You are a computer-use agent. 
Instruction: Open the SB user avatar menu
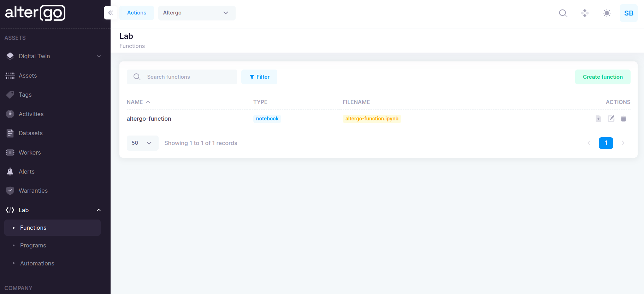628,13
